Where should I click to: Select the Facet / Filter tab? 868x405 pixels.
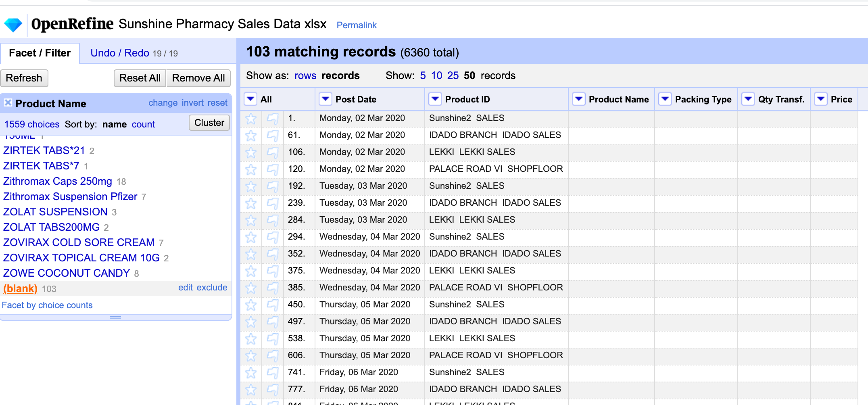[x=40, y=53]
